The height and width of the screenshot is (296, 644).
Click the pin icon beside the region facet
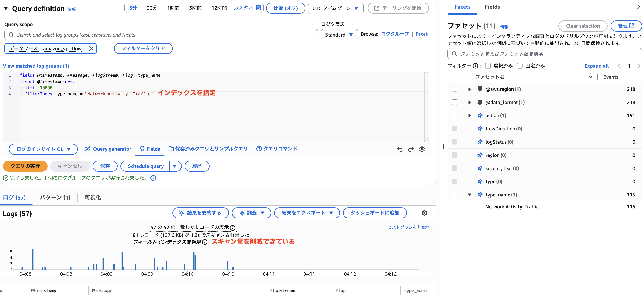(x=480, y=155)
